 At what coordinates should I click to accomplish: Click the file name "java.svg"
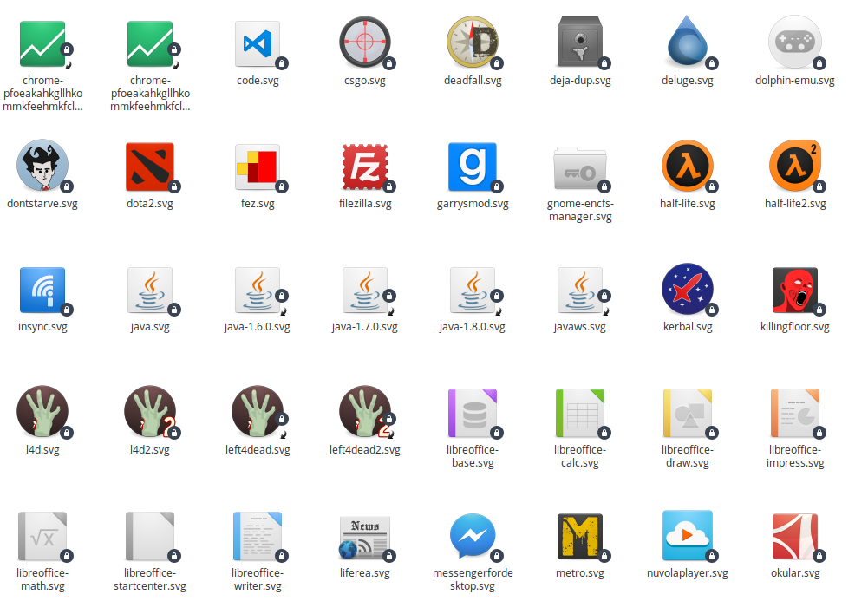click(x=150, y=327)
